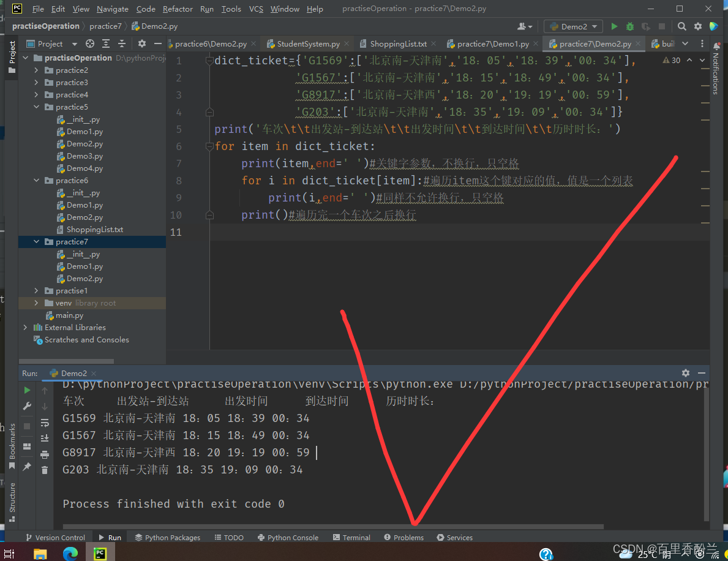Viewport: 728px width, 561px height.
Task: Expand practice3 folder
Action: 36,82
